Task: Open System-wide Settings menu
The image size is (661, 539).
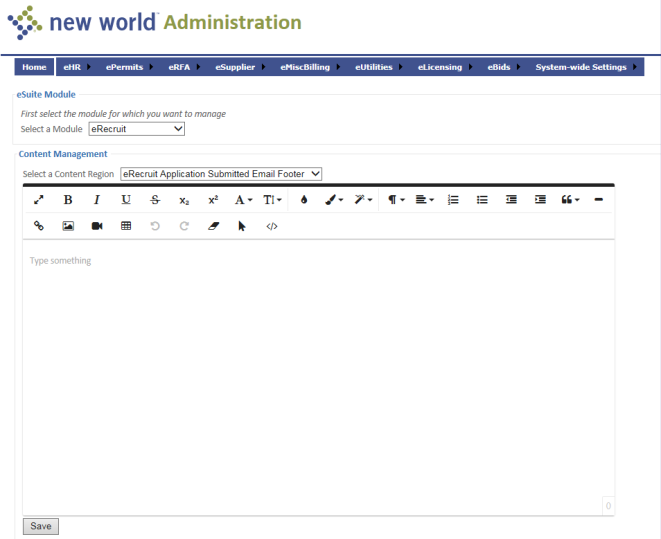Action: (x=585, y=67)
